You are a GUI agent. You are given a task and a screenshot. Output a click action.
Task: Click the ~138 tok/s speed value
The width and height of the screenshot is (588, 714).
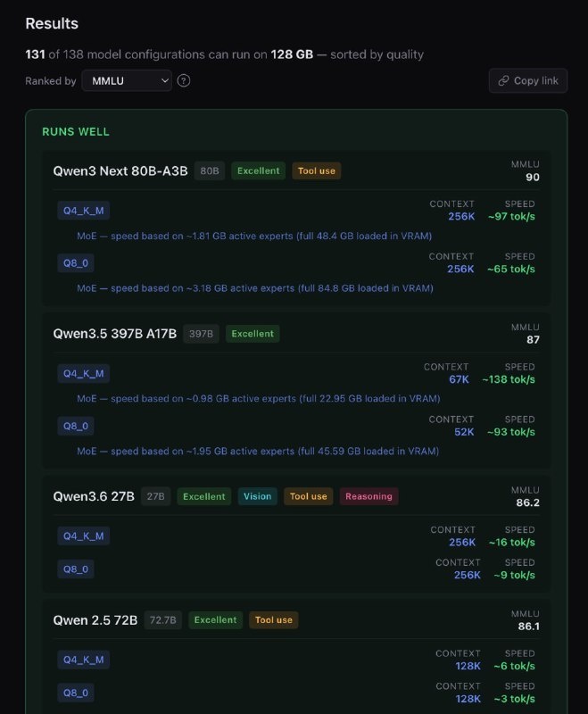pos(509,379)
